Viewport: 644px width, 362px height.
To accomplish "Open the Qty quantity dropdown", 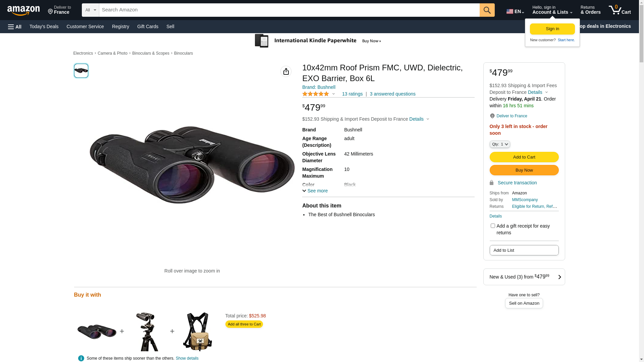I will pos(500,144).
